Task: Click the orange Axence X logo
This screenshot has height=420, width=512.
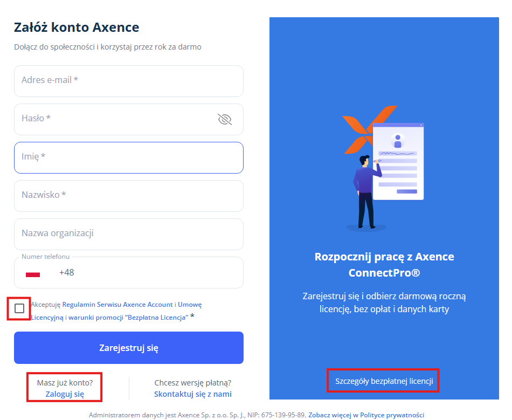Action: [360, 129]
